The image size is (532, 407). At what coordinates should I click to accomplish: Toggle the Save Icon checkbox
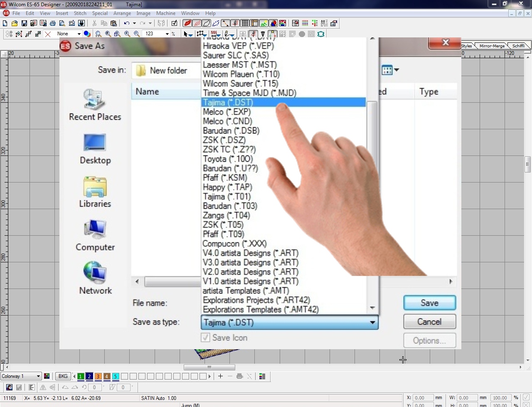pyautogui.click(x=205, y=338)
